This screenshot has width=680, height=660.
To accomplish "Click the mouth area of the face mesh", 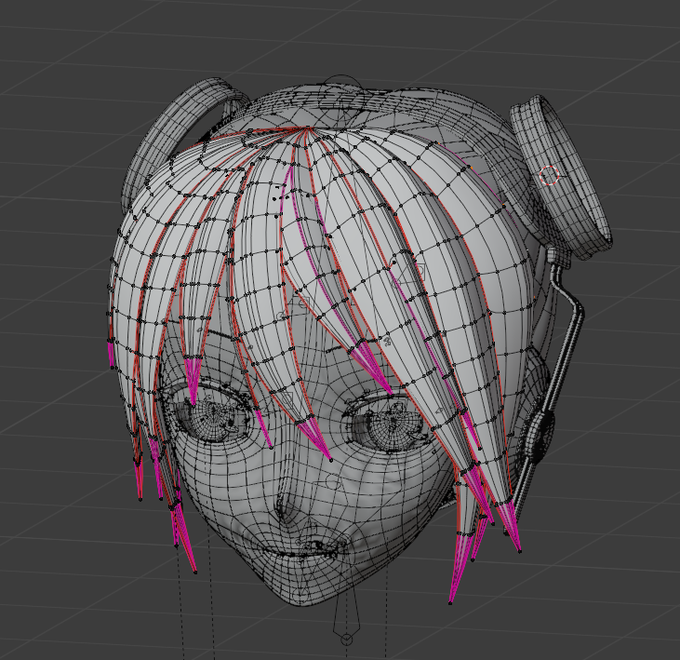I will pyautogui.click(x=304, y=549).
